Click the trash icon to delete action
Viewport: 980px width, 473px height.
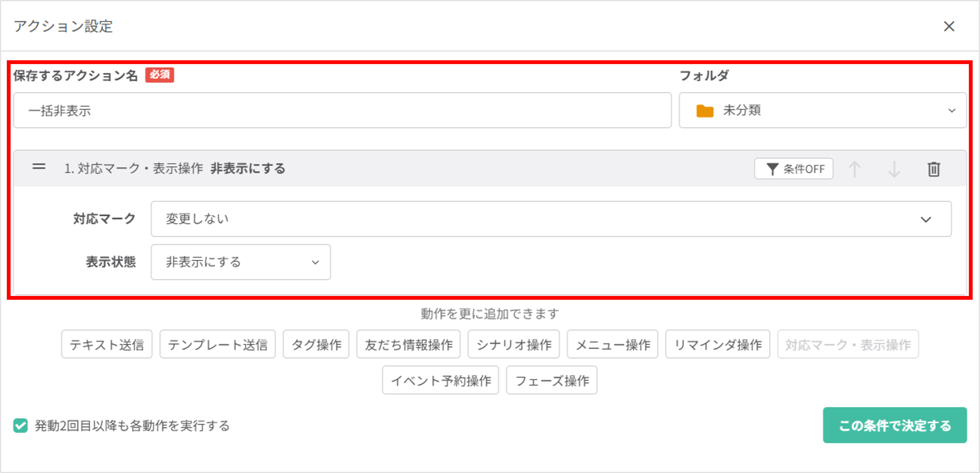(x=933, y=169)
